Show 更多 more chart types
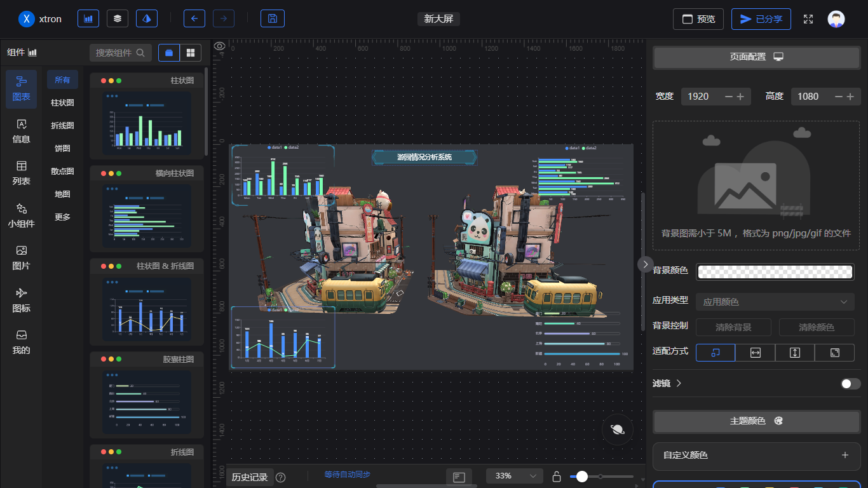Image resolution: width=868 pixels, height=488 pixels. coord(62,217)
